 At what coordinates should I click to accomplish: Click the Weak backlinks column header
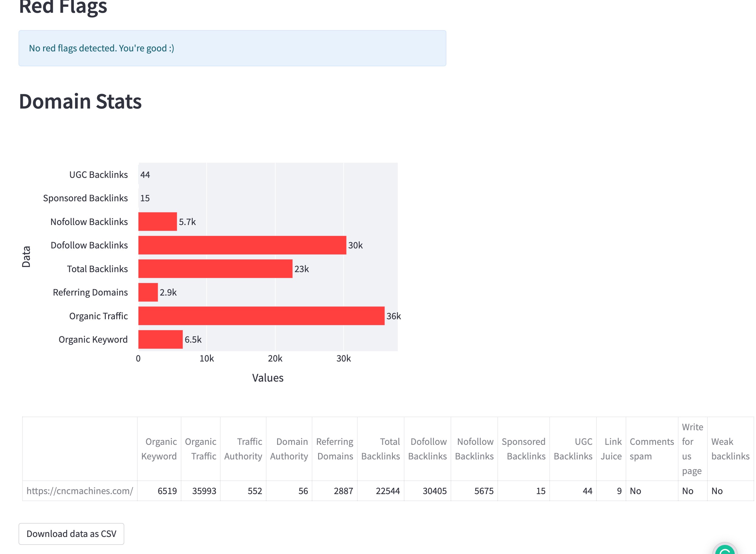pyautogui.click(x=730, y=449)
